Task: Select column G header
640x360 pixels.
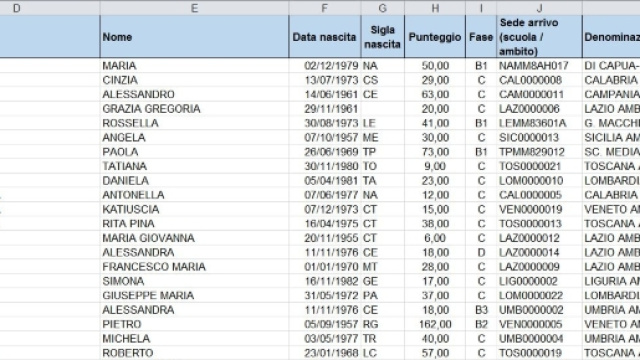Action: pyautogui.click(x=383, y=8)
